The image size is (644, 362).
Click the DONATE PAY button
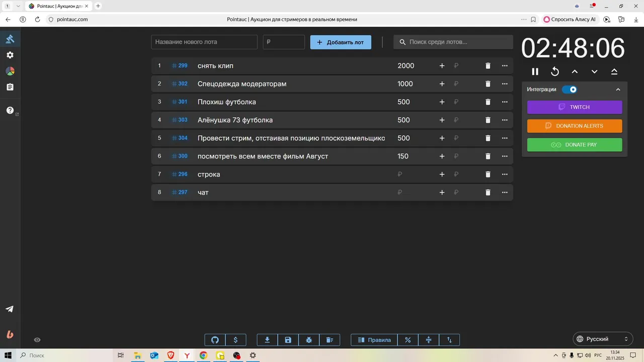tap(575, 145)
